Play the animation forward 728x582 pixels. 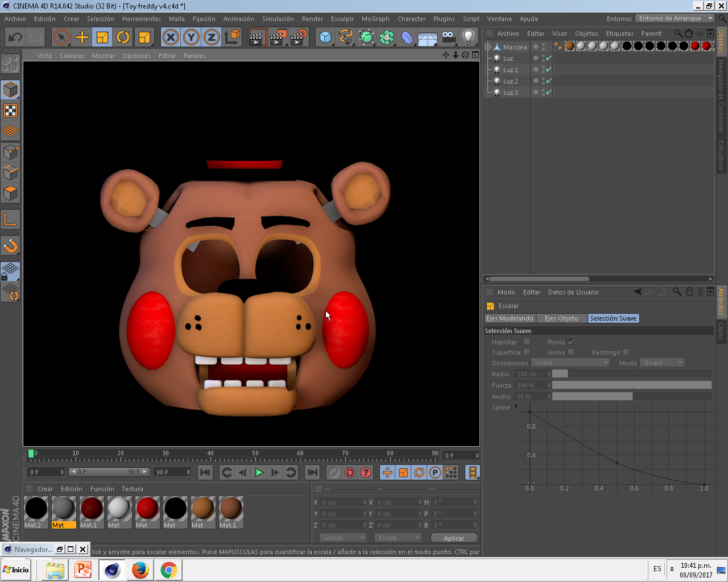pyautogui.click(x=259, y=472)
